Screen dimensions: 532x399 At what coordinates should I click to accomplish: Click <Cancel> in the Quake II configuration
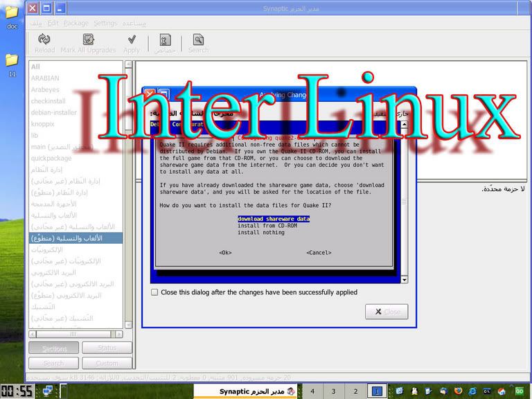[319, 253]
